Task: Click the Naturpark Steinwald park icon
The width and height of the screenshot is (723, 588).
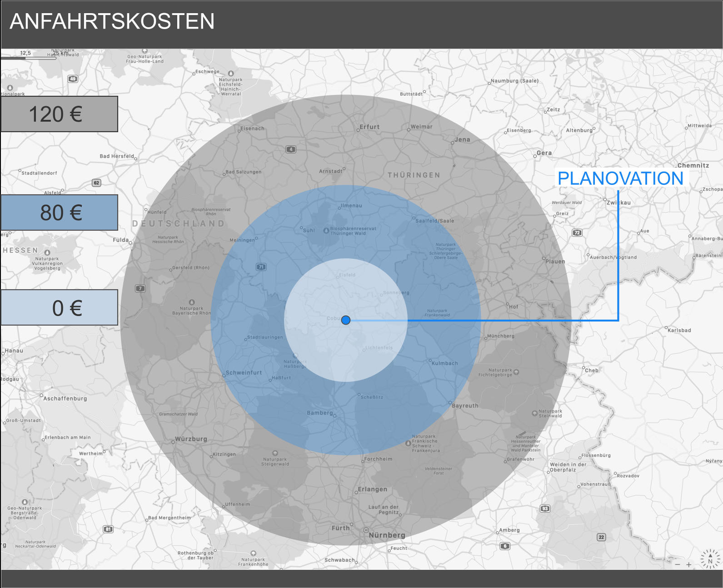Action: coord(534,413)
